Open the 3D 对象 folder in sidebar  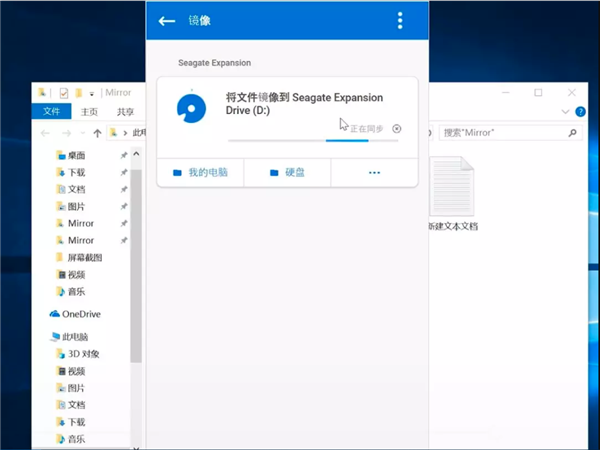(x=78, y=354)
